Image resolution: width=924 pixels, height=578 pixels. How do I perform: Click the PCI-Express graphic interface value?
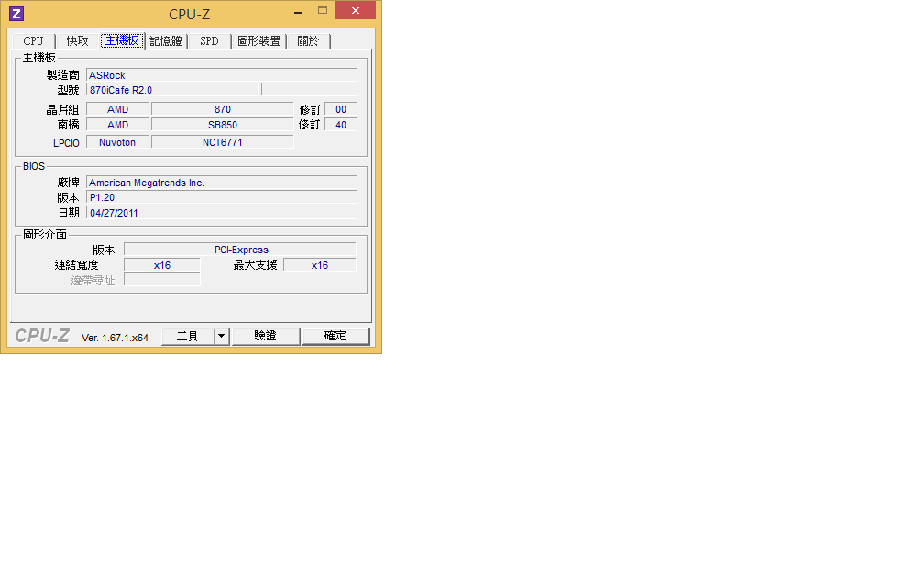pos(240,250)
